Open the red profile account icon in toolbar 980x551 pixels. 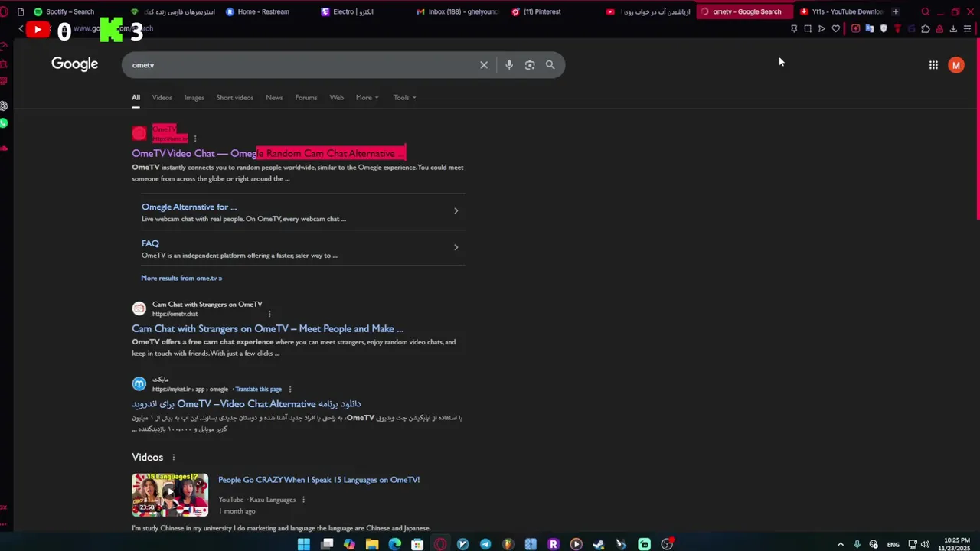pyautogui.click(x=939, y=29)
